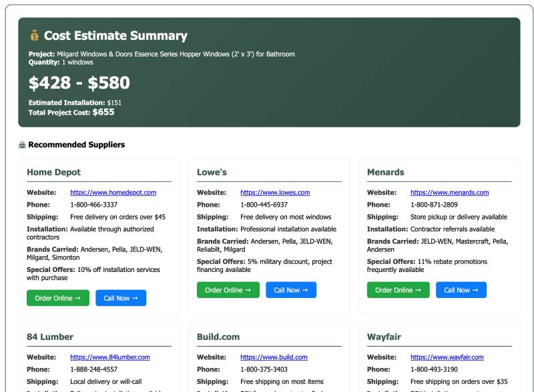The image size is (534, 392).
Task: Open the build.com website link
Action: (274, 357)
